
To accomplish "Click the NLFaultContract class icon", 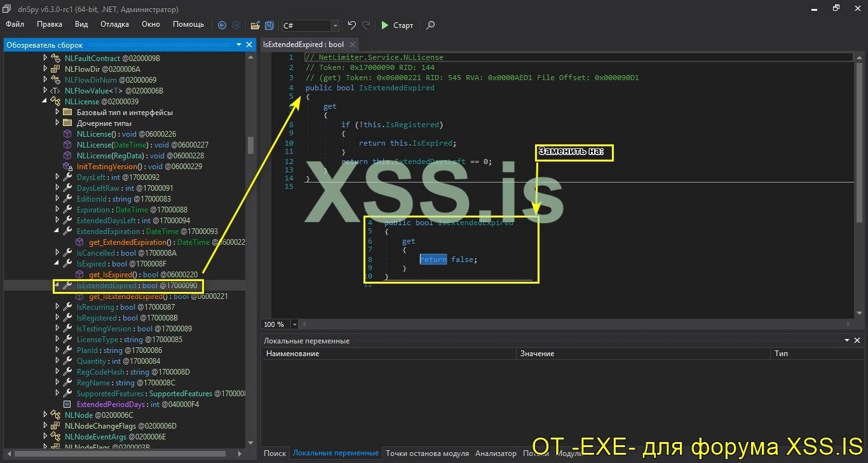I will pos(55,59).
